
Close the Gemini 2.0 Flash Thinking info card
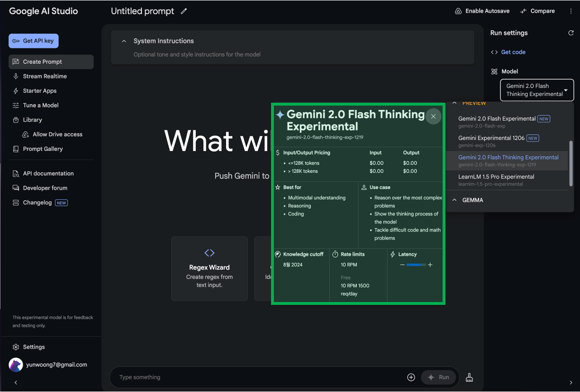point(433,116)
